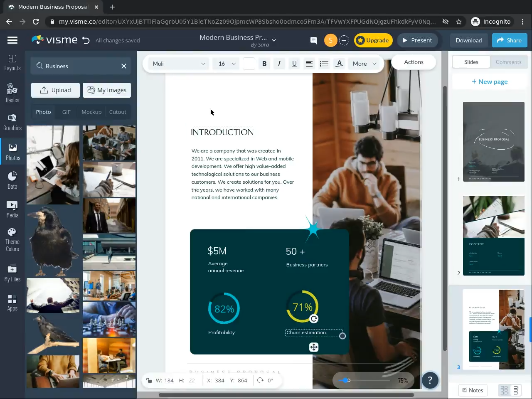The image size is (532, 399).
Task: Open the Basics panel
Action: (x=12, y=93)
